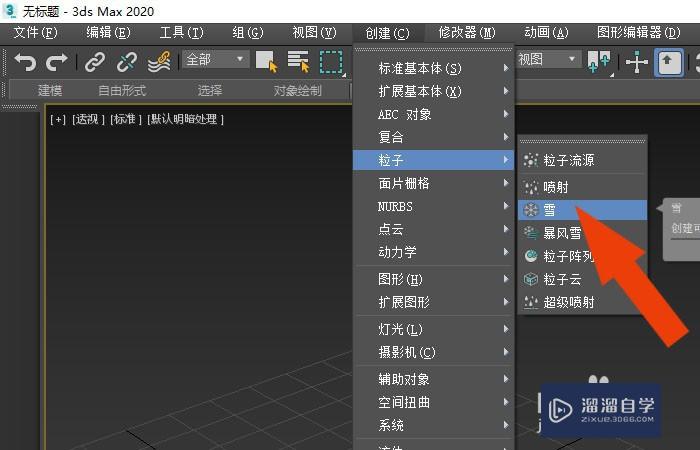Open the 空间扭曲 submenu
Viewport: 700px width, 450px height.
[x=433, y=402]
